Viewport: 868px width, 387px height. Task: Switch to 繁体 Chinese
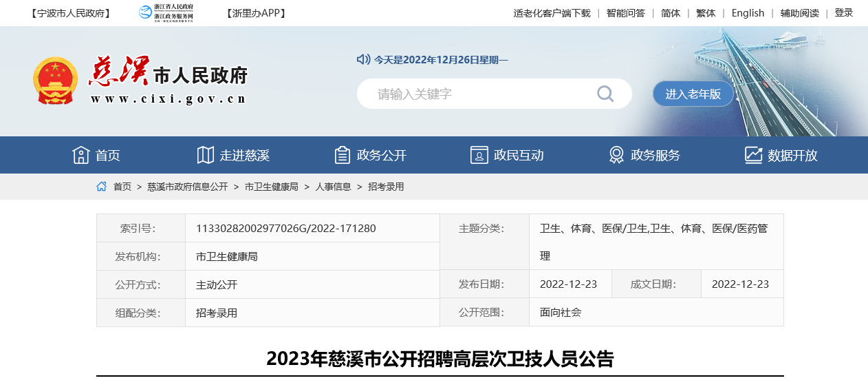[706, 13]
